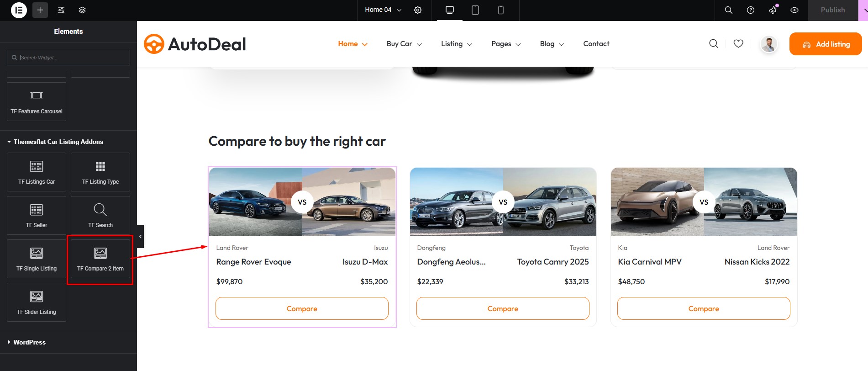The height and width of the screenshot is (371, 868).
Task: Open the Isuzu D-Max title link
Action: click(x=365, y=262)
